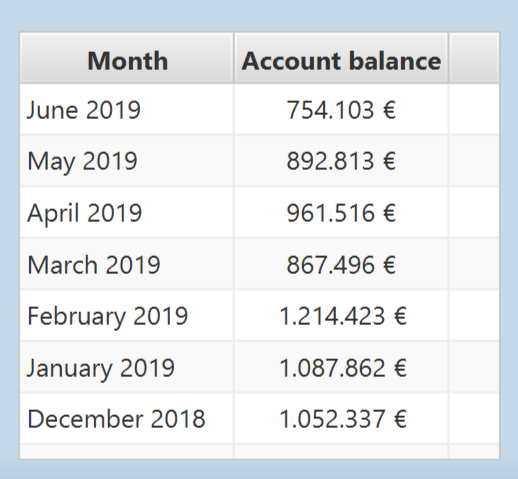This screenshot has width=518, height=479.
Task: Click the 1.052.337 € balance cell
Action: click(341, 418)
